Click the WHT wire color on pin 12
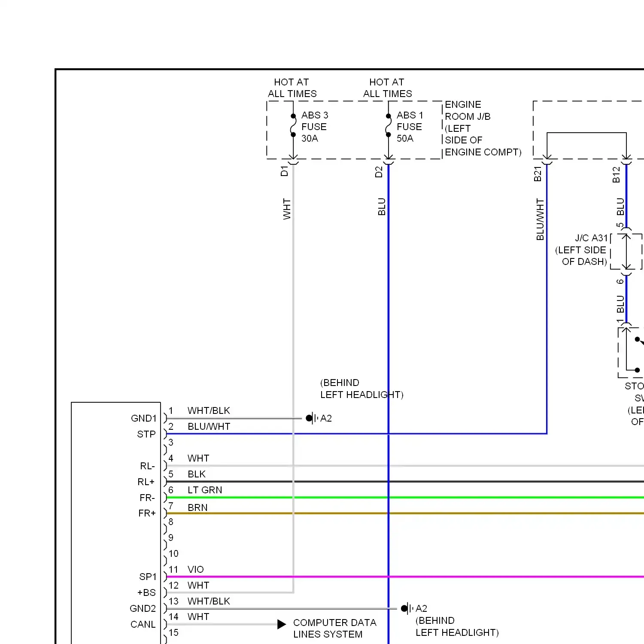The image size is (644, 644). click(198, 585)
